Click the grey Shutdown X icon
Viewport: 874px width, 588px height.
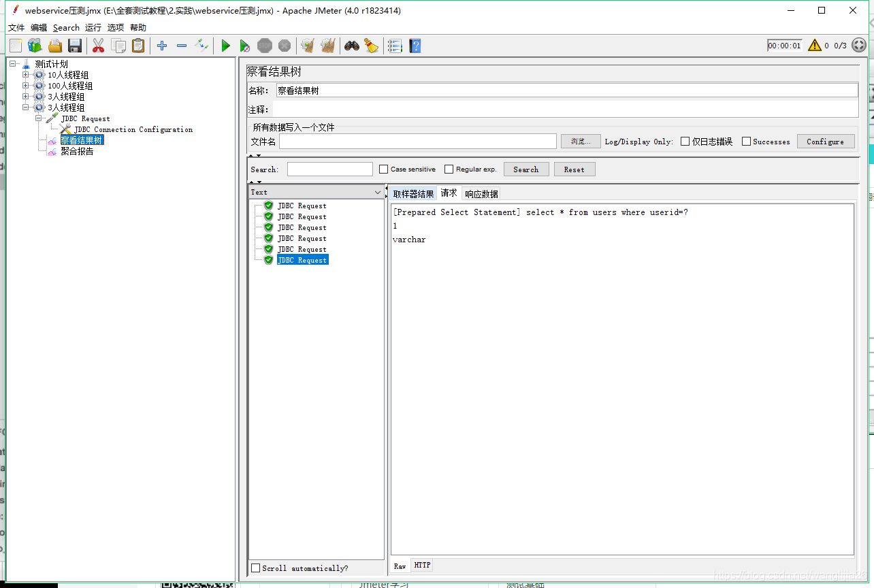[285, 46]
